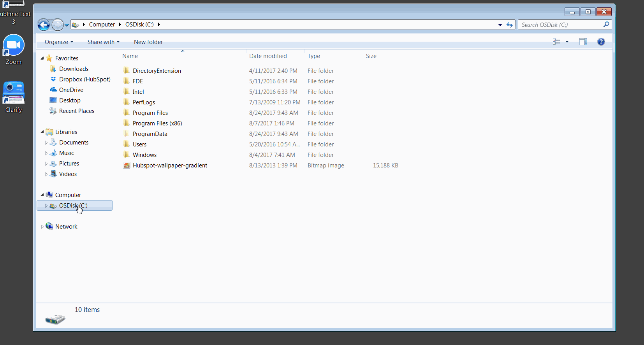Collapse the Favorites tree section
644x345 pixels.
[x=42, y=58]
